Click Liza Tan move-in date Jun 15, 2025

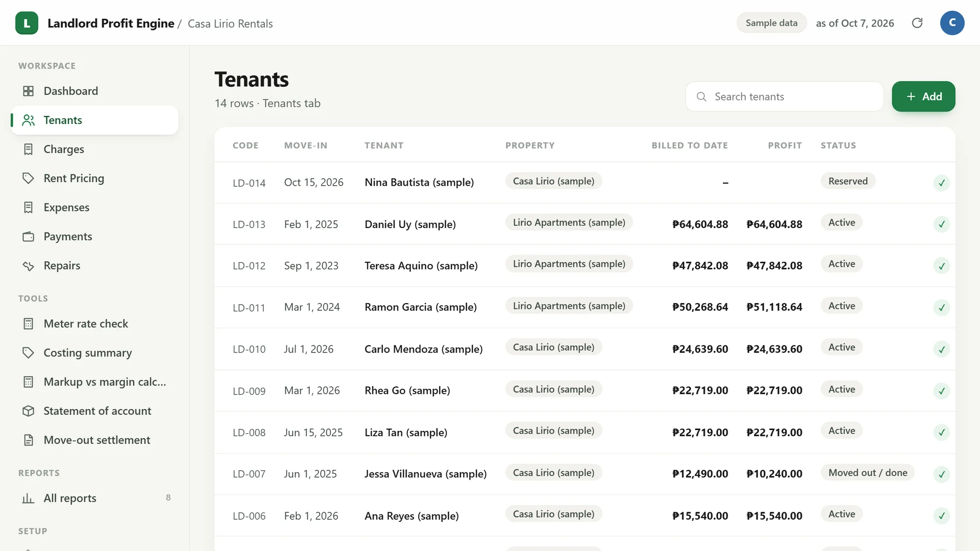pyautogui.click(x=313, y=433)
